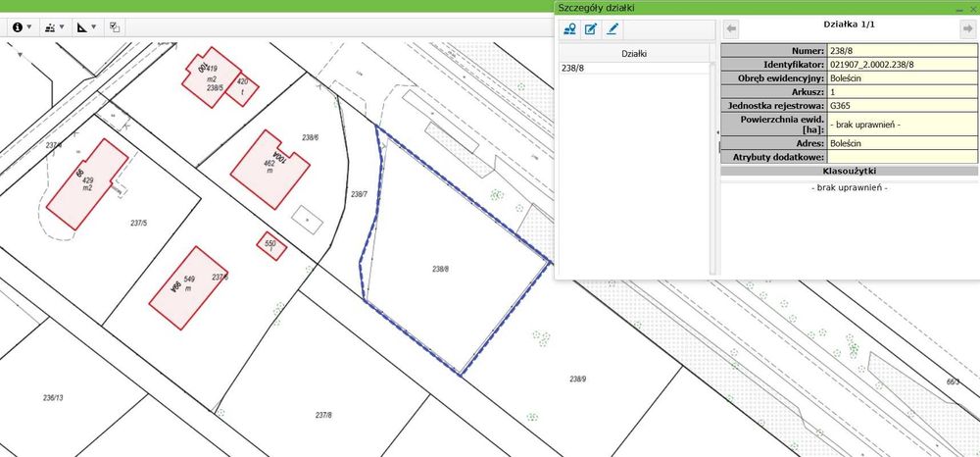Click parcel label 238/9 on map
Viewport: 980px width, 457px height.
click(x=578, y=379)
